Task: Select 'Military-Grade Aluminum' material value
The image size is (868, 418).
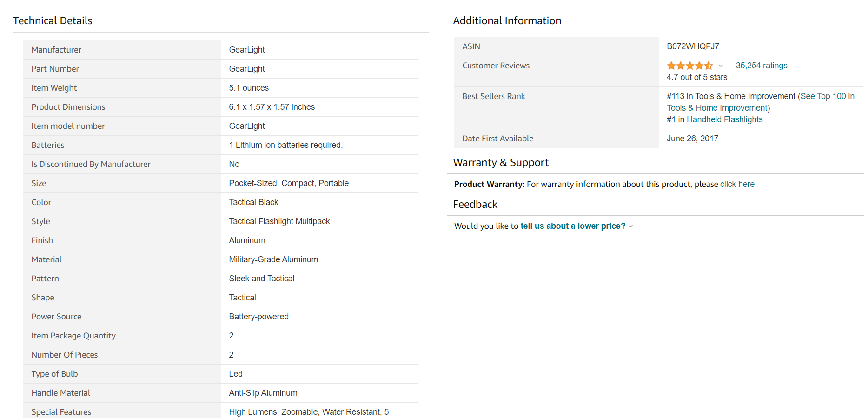Action: [273, 259]
